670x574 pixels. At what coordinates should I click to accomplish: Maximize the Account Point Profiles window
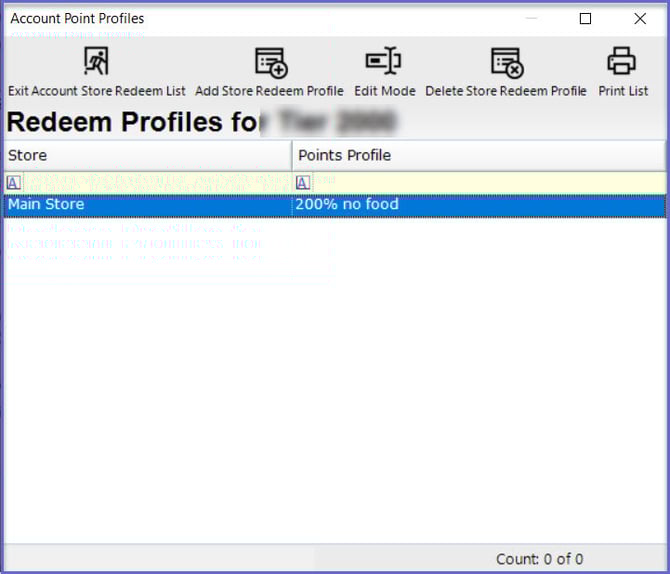[x=586, y=18]
